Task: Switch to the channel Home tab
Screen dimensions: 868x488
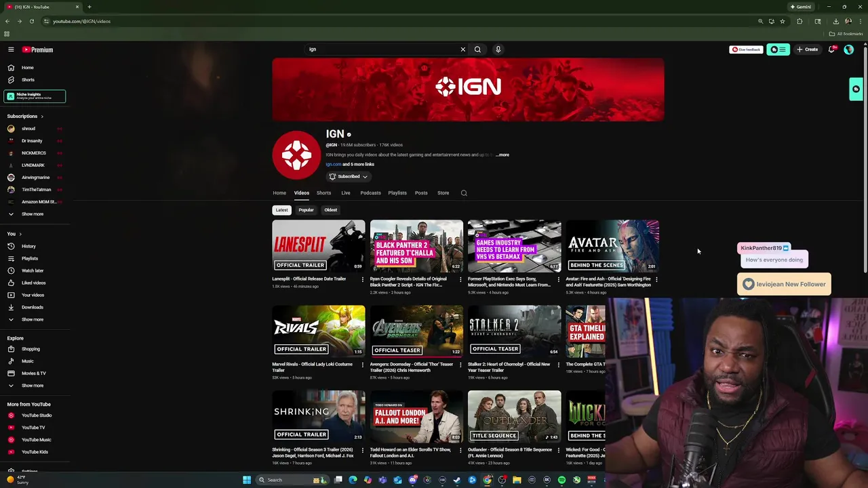Action: (x=279, y=193)
